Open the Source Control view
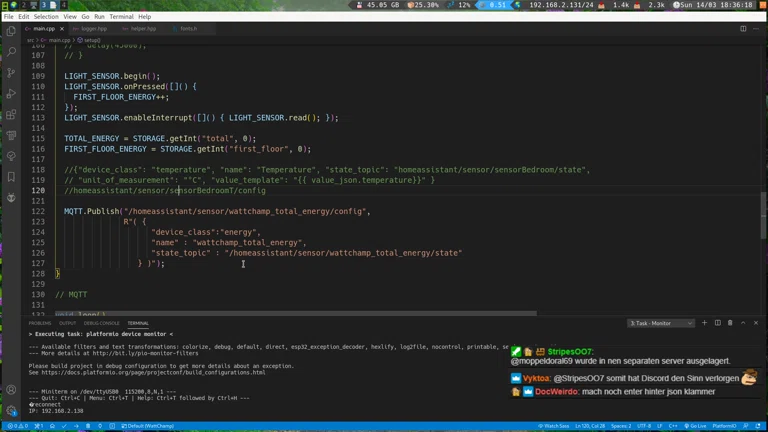 pyautogui.click(x=11, y=73)
